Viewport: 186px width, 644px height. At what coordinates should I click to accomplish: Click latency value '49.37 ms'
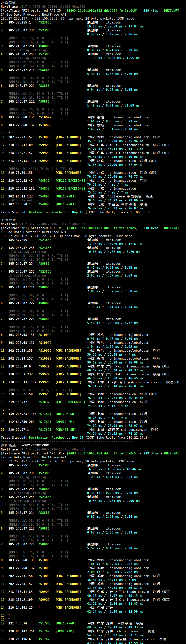(x=94, y=627)
